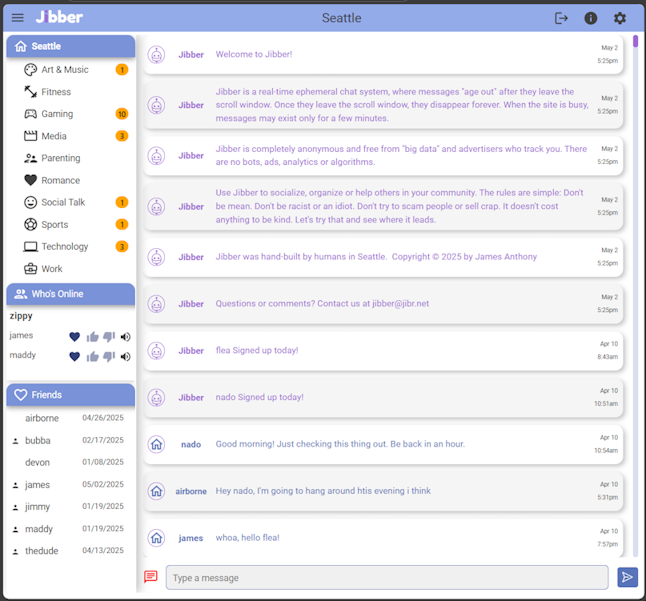Click the logout icon in header
The height and width of the screenshot is (601, 646).
561,18
